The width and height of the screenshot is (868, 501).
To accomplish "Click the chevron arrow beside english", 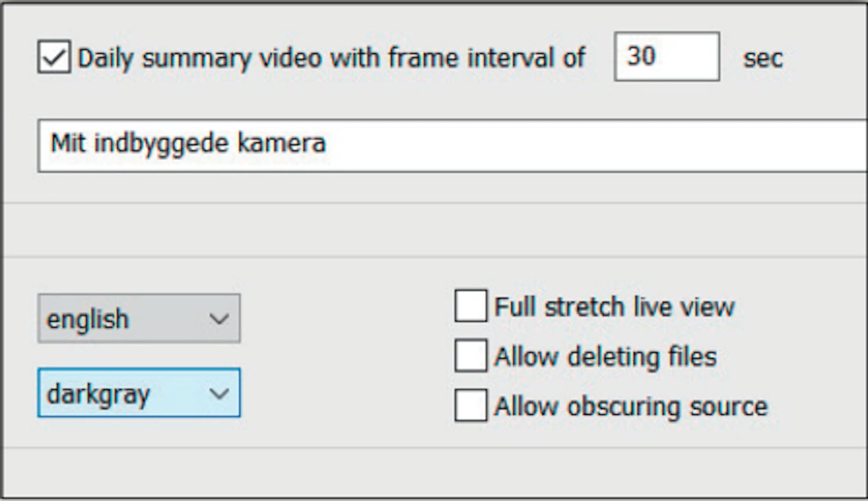I will click(x=219, y=319).
